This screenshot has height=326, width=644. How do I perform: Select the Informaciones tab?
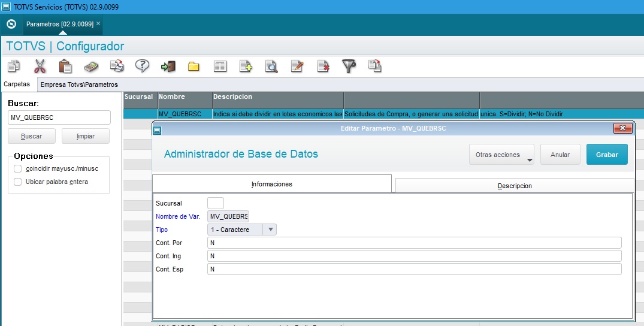click(x=271, y=184)
